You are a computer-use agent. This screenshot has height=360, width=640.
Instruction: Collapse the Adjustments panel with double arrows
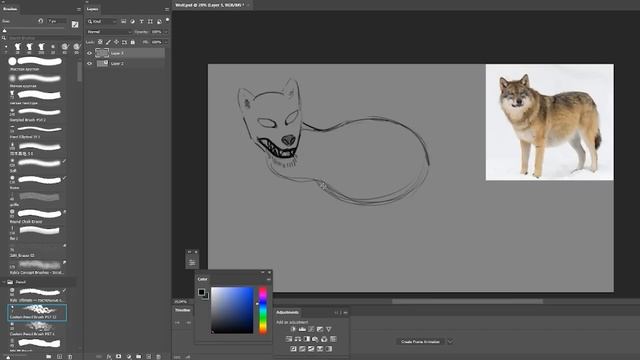point(336,313)
